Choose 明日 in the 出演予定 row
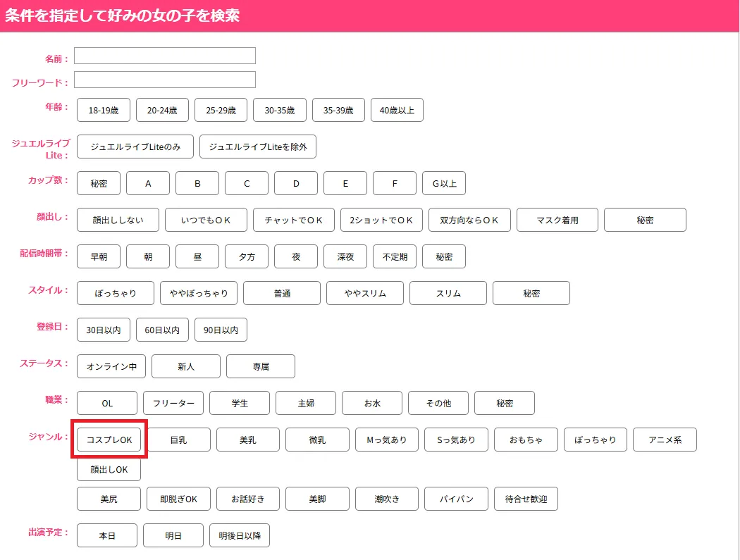This screenshot has height=560, width=740. click(173, 535)
